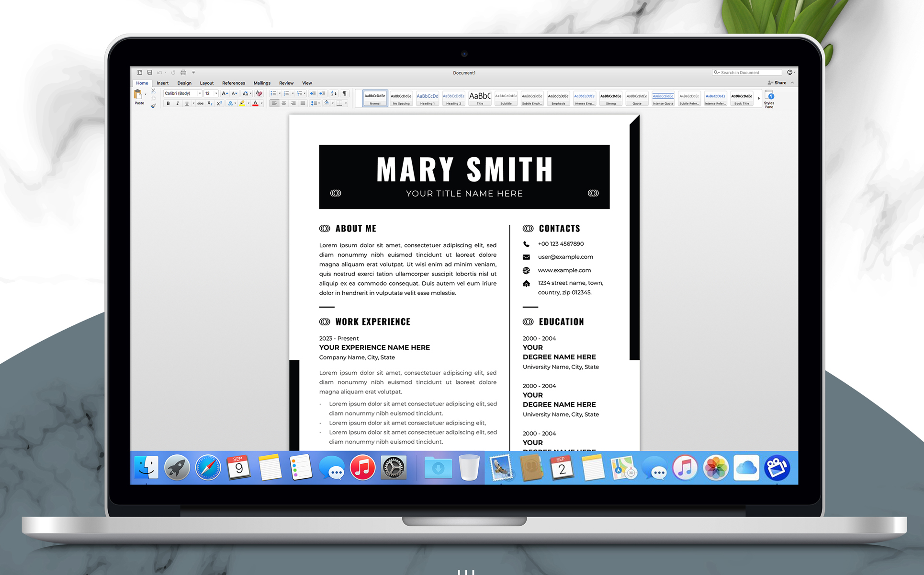Increase indent with the indent icon
Screen dimensions: 924x575
coord(322,93)
